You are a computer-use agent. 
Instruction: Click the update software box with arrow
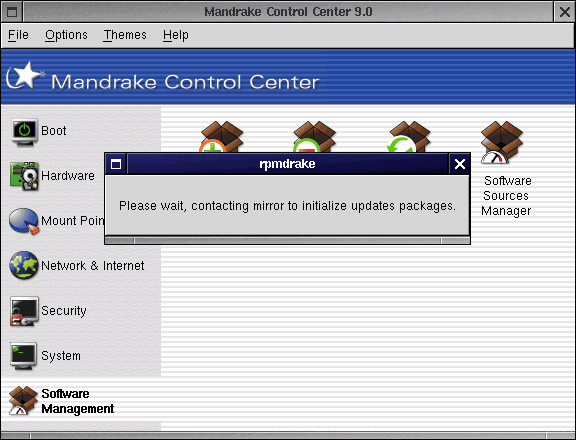[409, 137]
